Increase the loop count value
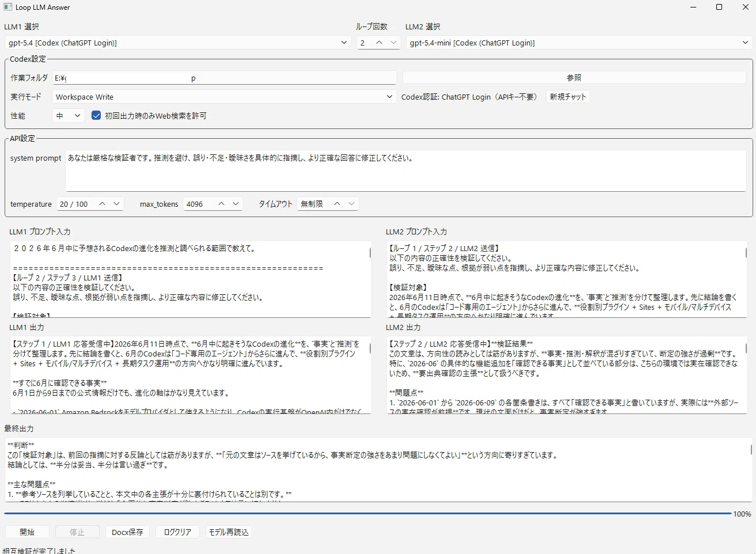 tap(379, 43)
